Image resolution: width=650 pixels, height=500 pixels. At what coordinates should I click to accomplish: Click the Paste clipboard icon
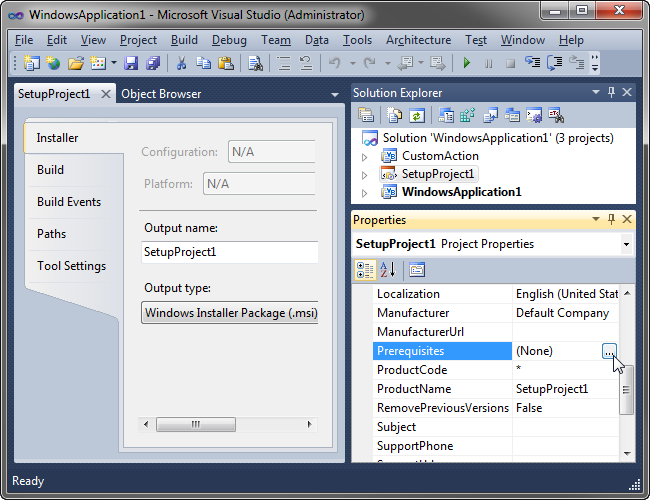(x=226, y=63)
